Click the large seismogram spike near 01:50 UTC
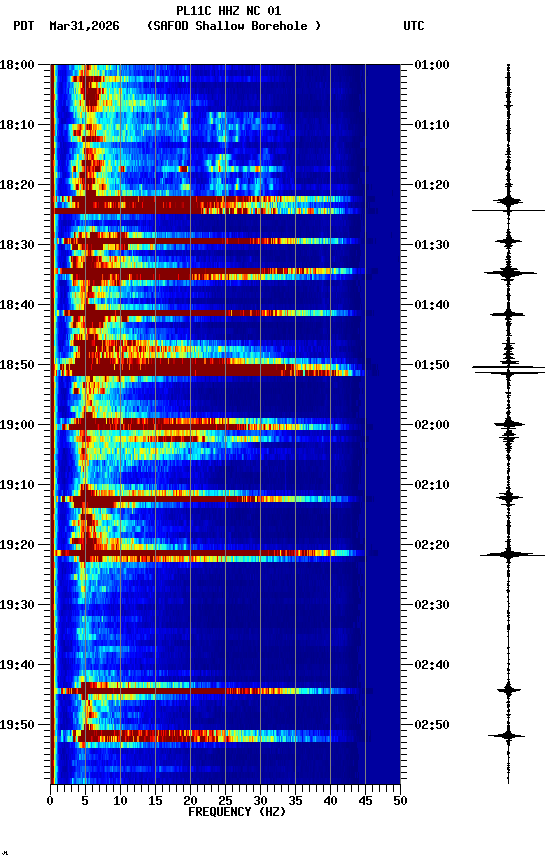 pos(508,369)
